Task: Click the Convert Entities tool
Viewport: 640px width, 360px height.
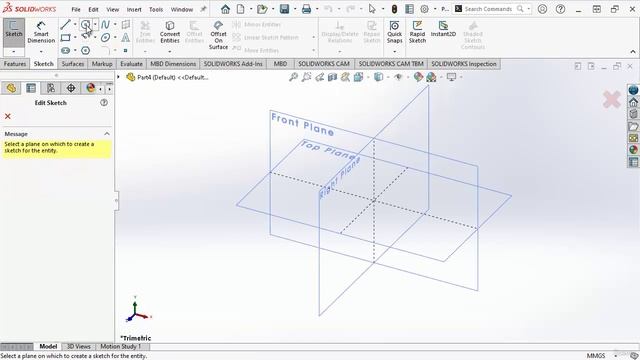Action: pos(170,32)
